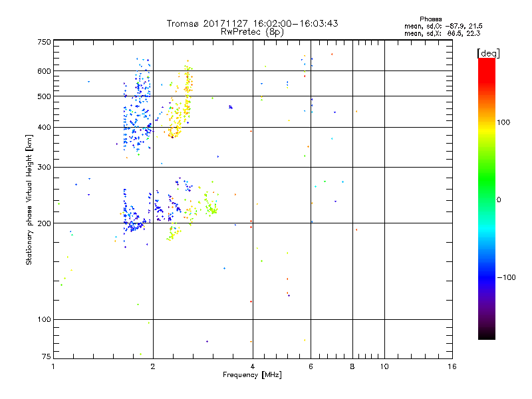Click the '[deg]' colorbar unit label
This screenshot has height=399, width=532.
(488, 53)
